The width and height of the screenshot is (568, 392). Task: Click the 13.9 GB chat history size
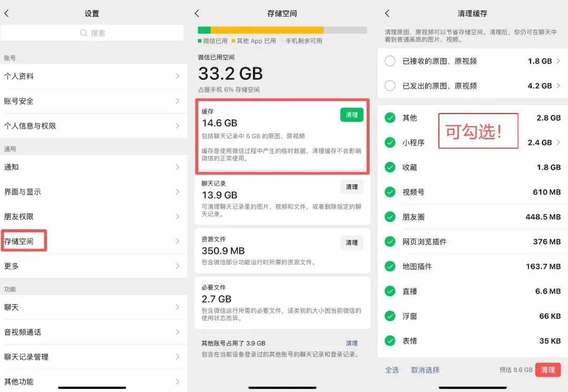[x=219, y=195]
